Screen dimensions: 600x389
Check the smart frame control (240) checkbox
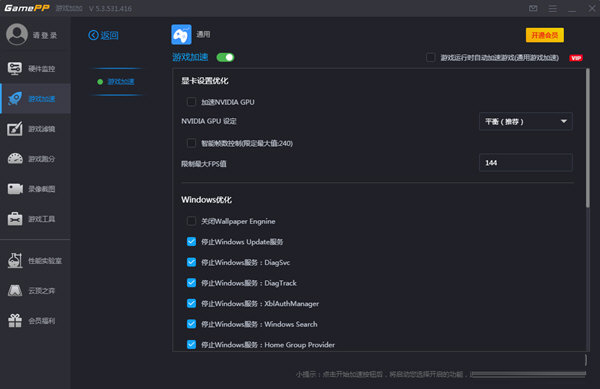coord(191,143)
